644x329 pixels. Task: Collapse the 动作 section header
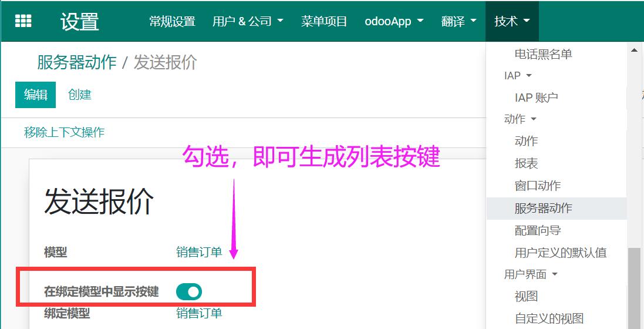[520, 119]
